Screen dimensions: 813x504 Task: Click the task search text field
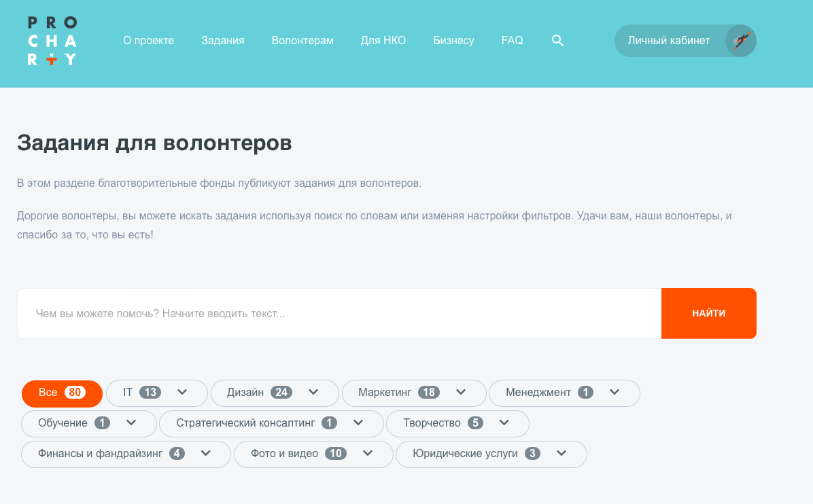(272, 313)
